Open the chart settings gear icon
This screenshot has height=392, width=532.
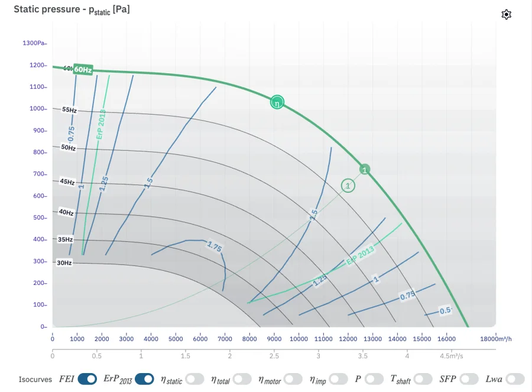click(506, 15)
